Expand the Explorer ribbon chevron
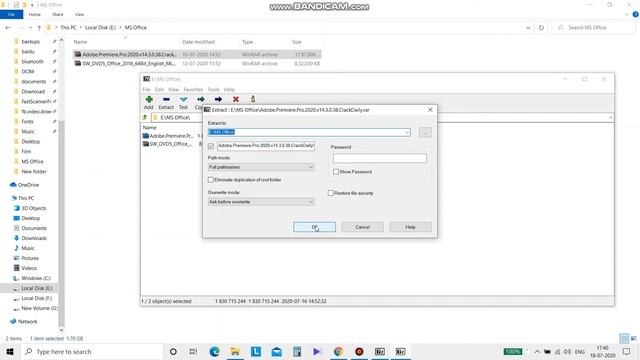Image resolution: width=640 pixels, height=360 pixels. pos(627,14)
